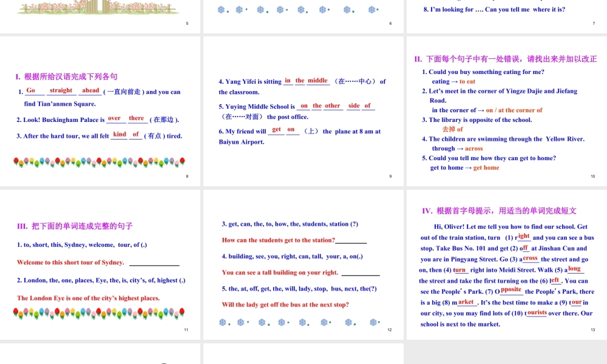
Task: Click heading 'IV. 根据首字母提示' on slide 13
Action: click(x=499, y=211)
